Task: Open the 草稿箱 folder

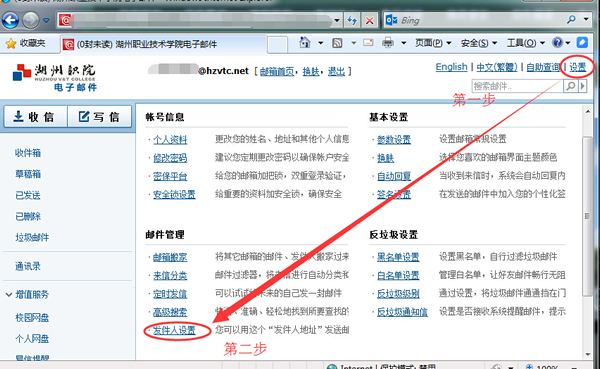Action: (x=28, y=174)
